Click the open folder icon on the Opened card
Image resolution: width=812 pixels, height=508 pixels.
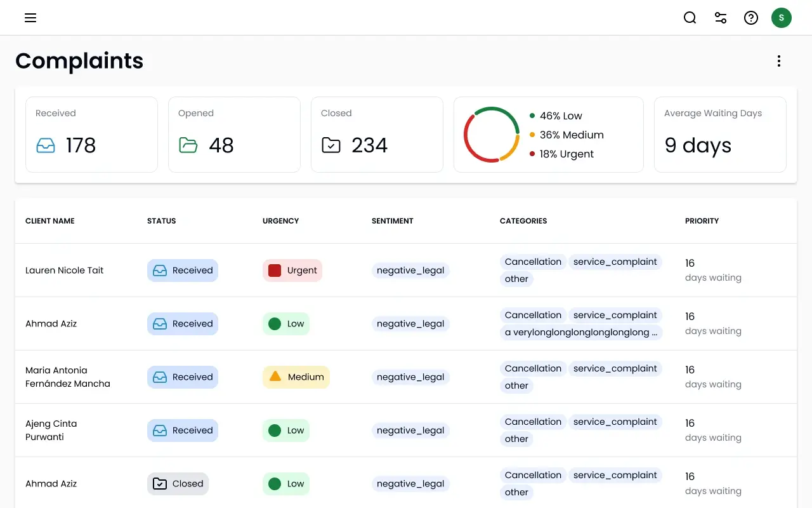pyautogui.click(x=188, y=145)
